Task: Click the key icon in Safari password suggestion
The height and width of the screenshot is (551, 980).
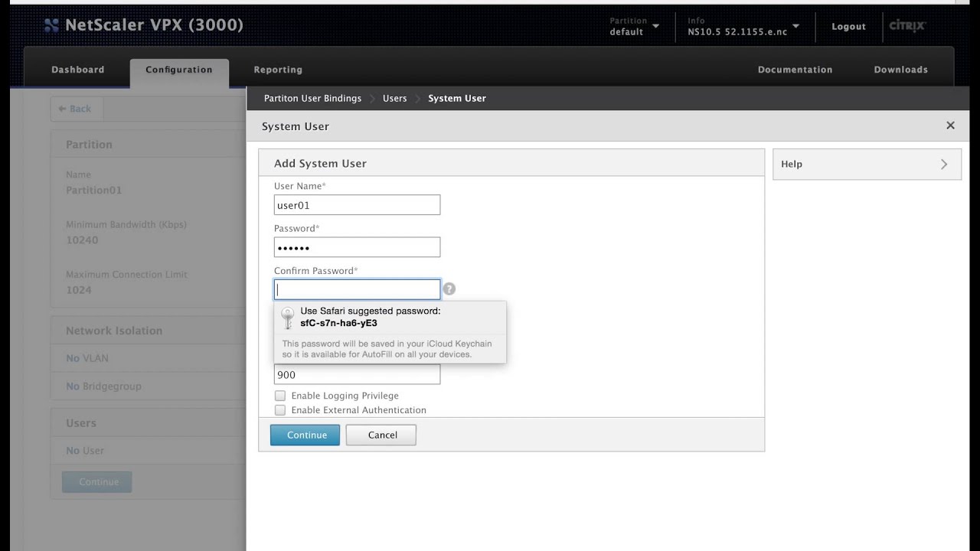Action: click(288, 318)
